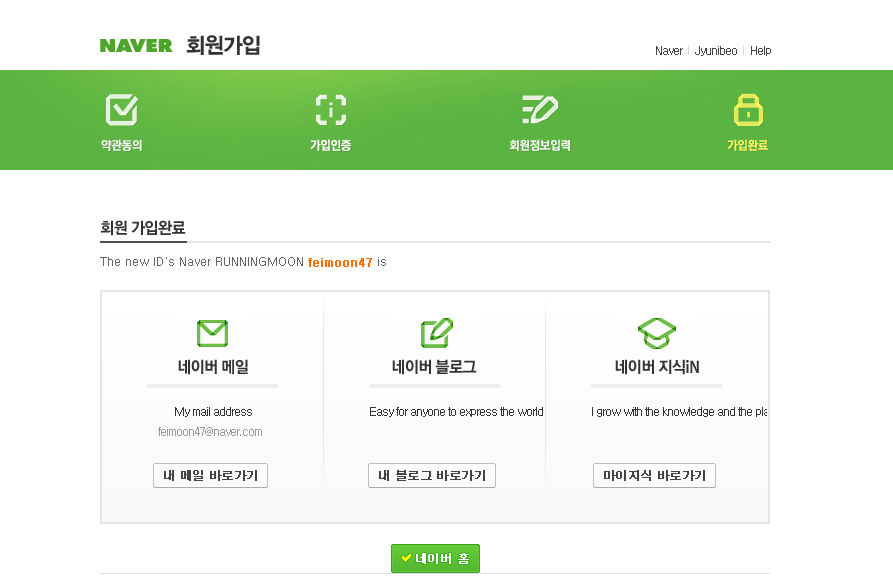Click the 회원정보입력 pencil step icon
The width and height of the screenshot is (893, 586).
[x=540, y=109]
